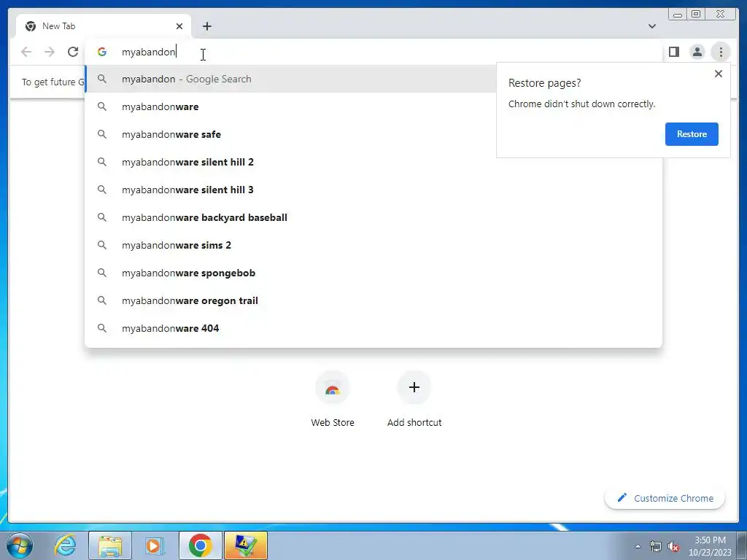Viewport: 747px width, 560px height.
Task: Click the search icon beside 'myabandonware 404'
Action: coord(102,328)
